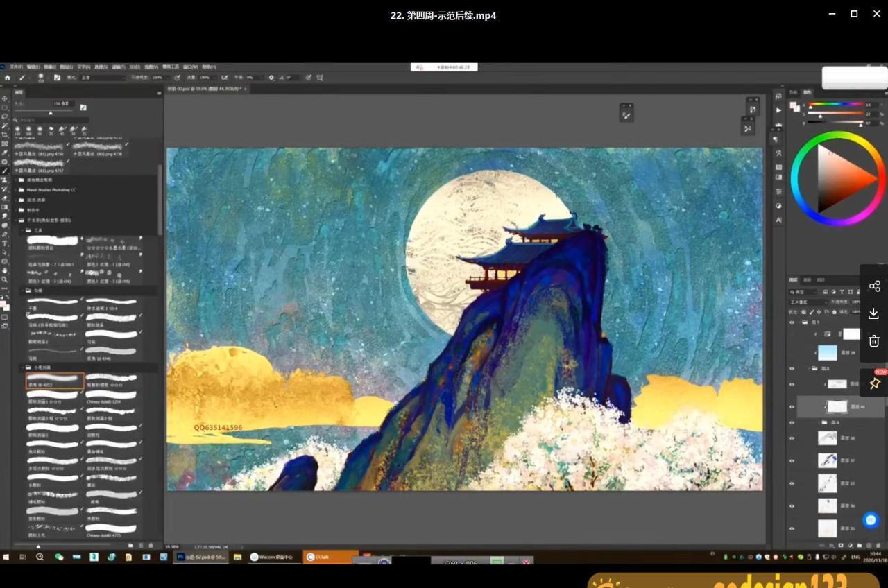Select the Hand tool

(x=5, y=270)
